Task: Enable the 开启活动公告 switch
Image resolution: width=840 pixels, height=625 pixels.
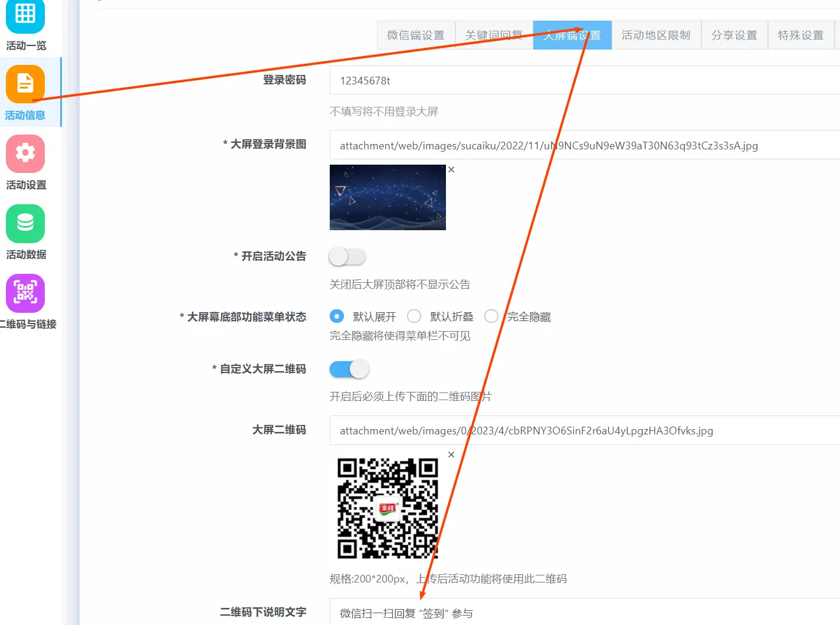Action: [x=347, y=257]
